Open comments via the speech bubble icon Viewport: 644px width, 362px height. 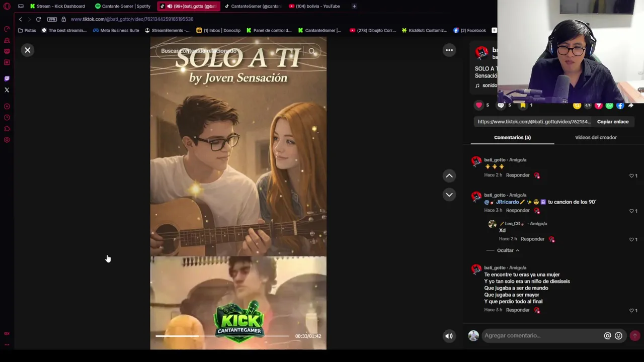[x=501, y=105]
